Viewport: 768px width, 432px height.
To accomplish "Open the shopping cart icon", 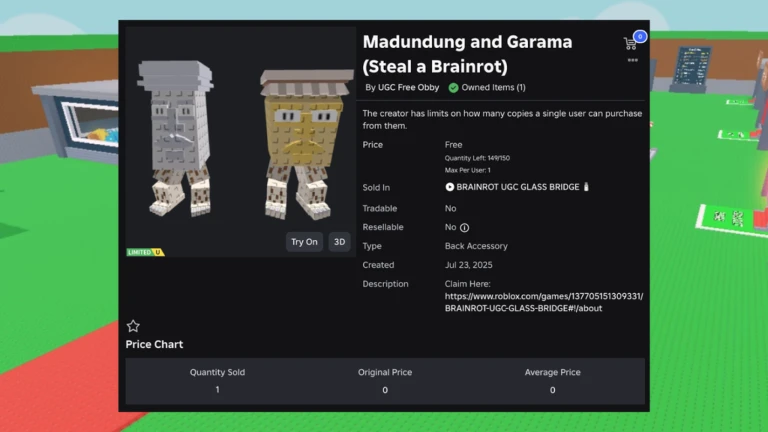I will tap(630, 44).
